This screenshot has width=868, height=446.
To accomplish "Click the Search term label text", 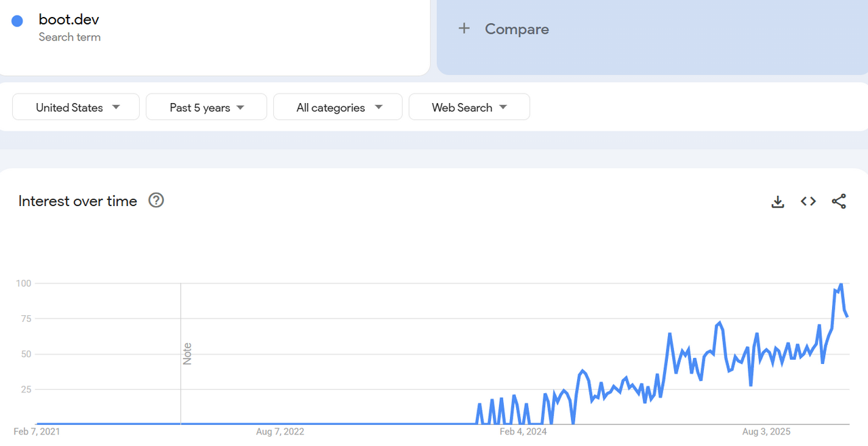I will 70,37.
